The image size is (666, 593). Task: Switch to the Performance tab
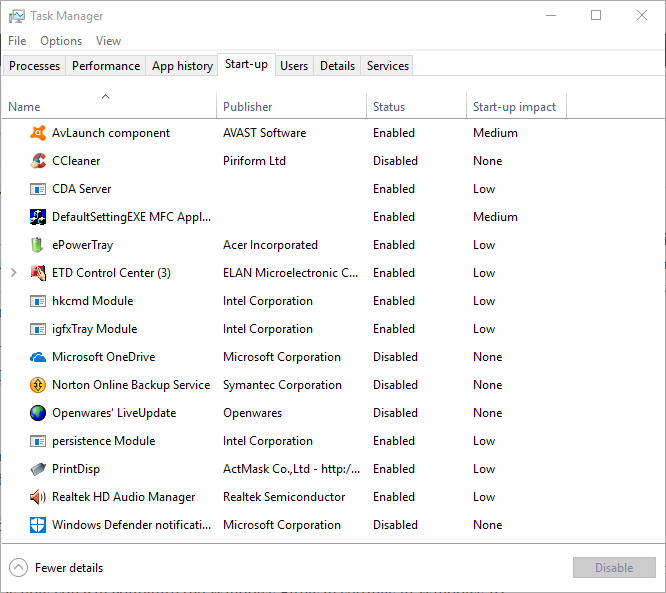point(106,66)
